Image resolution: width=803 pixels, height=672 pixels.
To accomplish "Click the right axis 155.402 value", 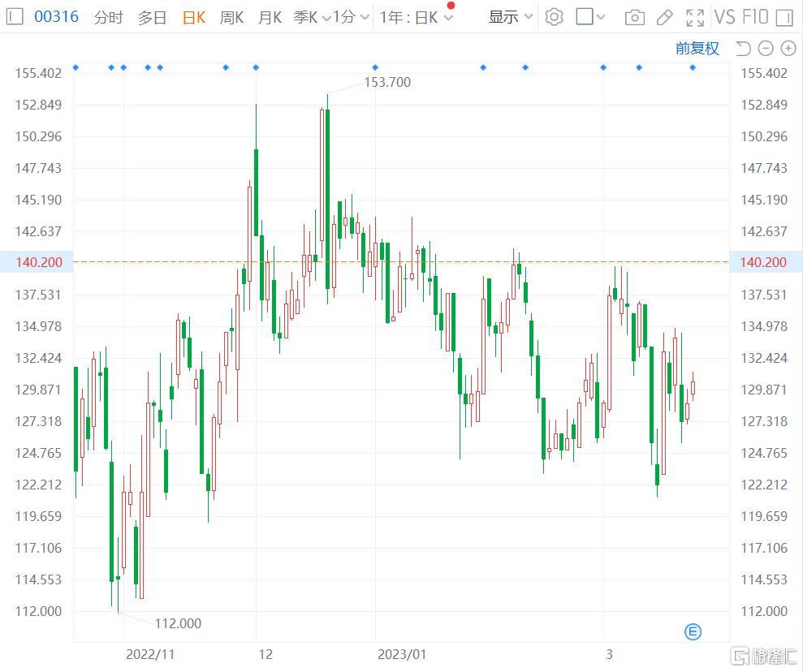I will 764,73.
